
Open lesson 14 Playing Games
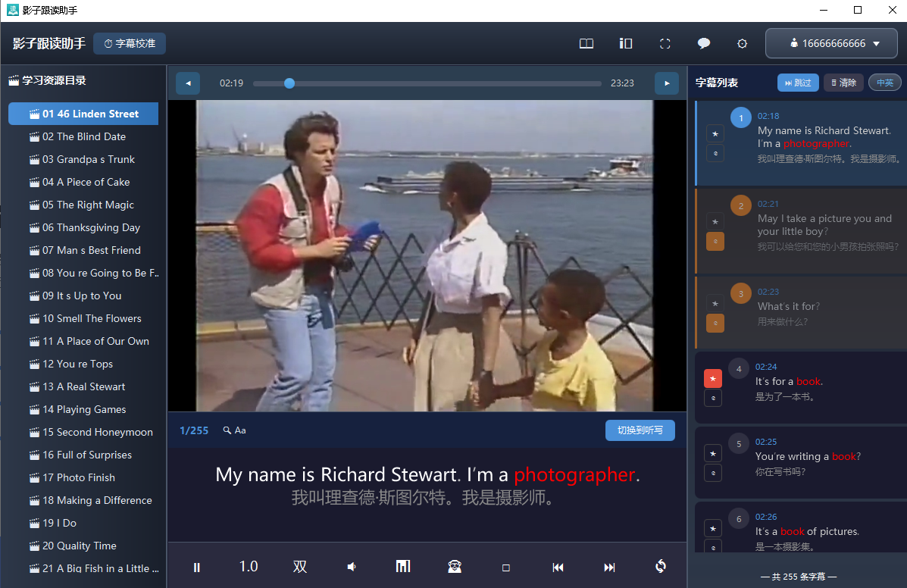click(x=83, y=409)
